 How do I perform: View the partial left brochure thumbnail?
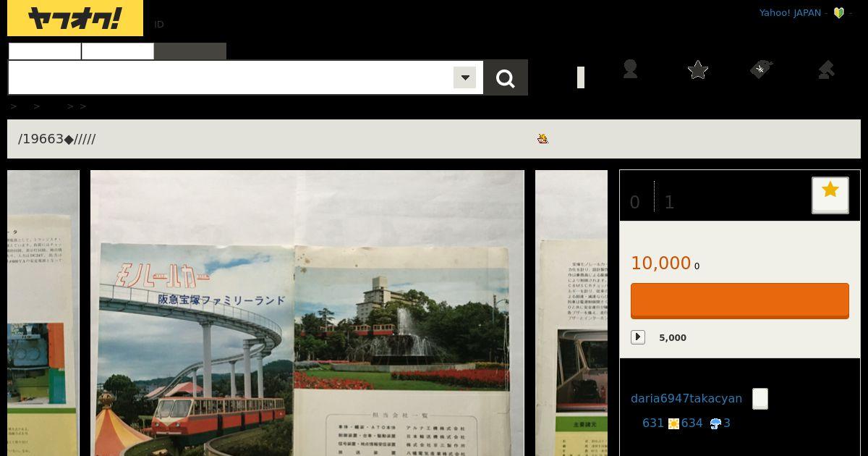click(43, 313)
